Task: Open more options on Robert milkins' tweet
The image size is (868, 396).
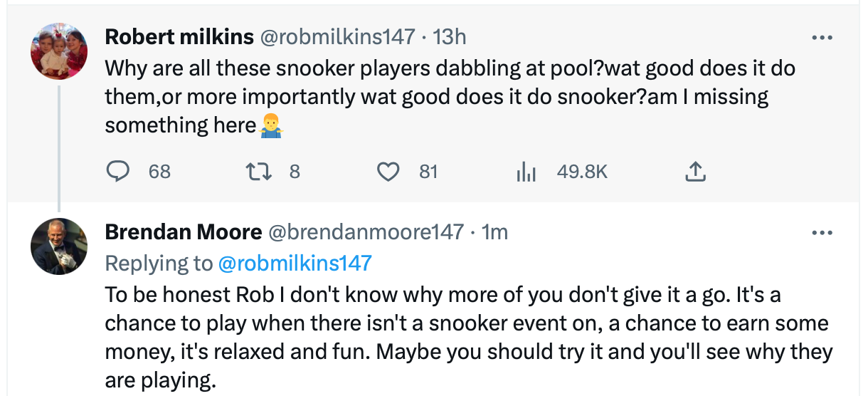Action: pos(822,37)
